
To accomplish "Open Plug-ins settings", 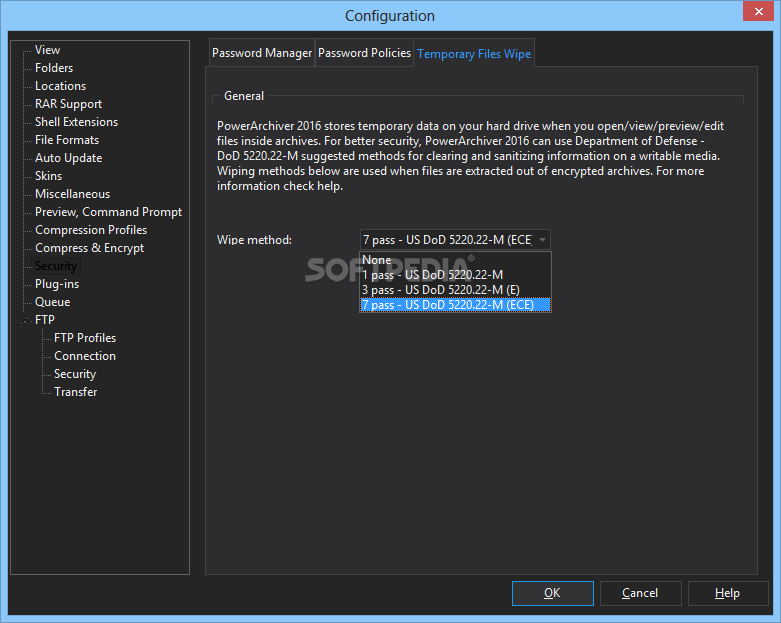I will click(x=57, y=284).
